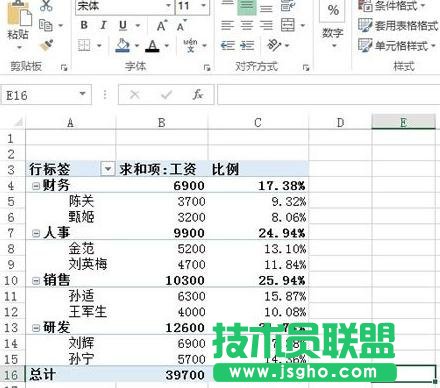Image resolution: width=440 pixels, height=388 pixels.
Task: Apply font color A icon
Action: pyautogui.click(x=152, y=46)
